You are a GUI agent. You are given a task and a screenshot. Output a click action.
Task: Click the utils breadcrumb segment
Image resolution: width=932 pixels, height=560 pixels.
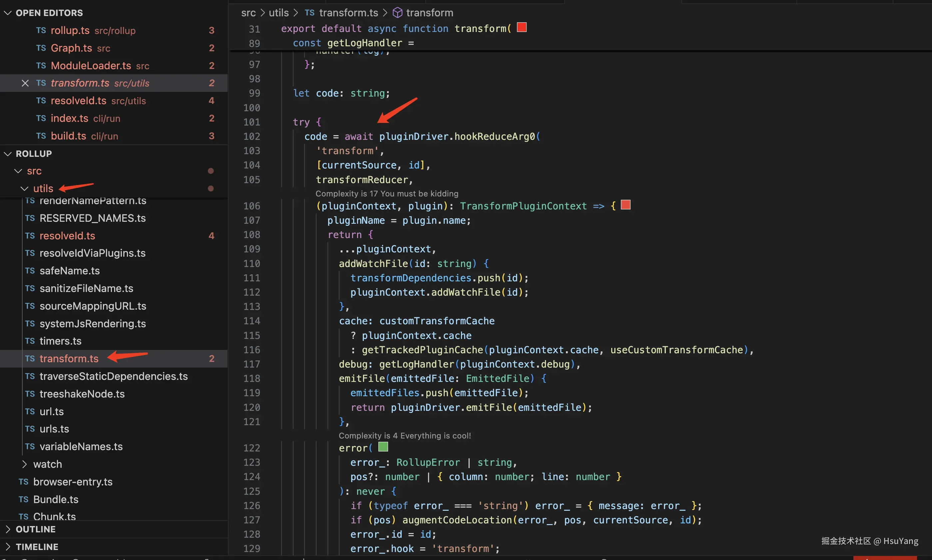coord(278,13)
